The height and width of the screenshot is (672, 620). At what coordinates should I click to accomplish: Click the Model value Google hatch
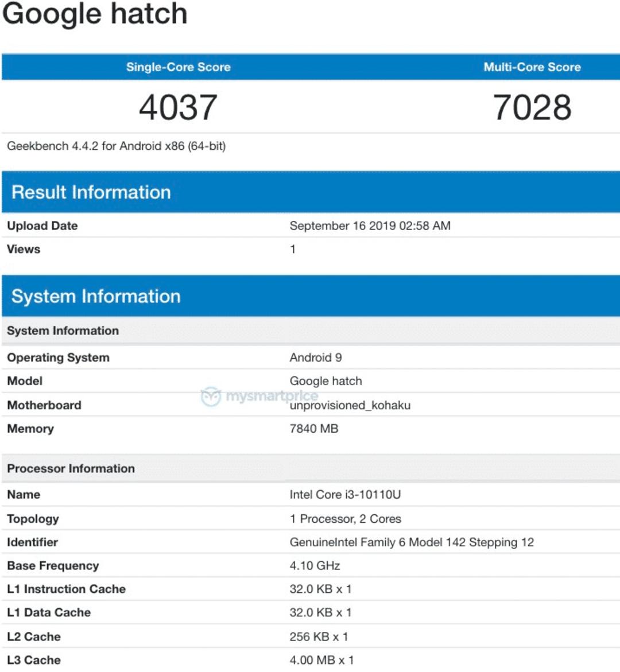(326, 381)
